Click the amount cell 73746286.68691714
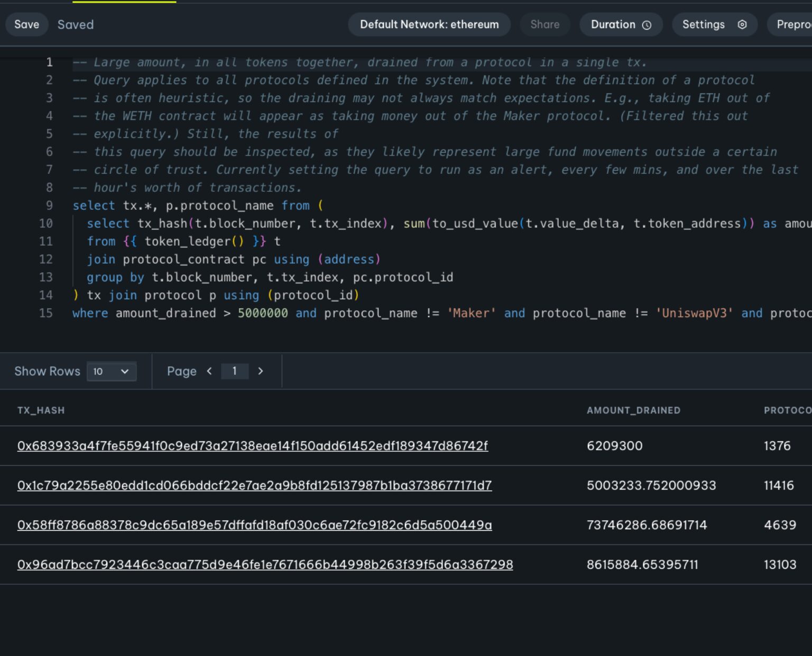 [x=647, y=525]
